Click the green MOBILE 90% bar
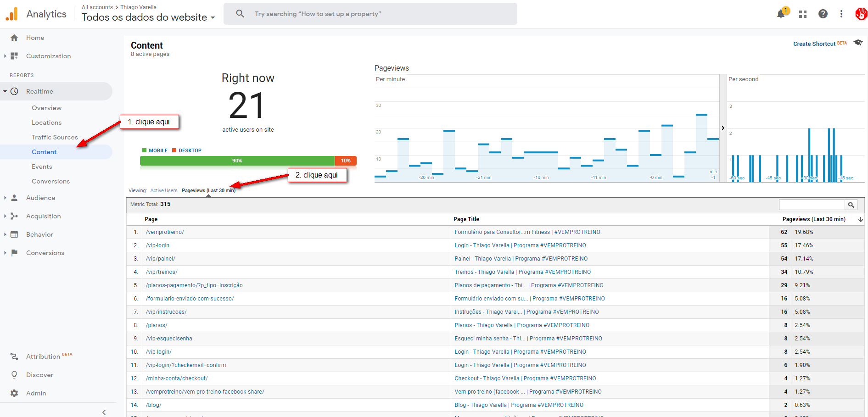Image resolution: width=868 pixels, height=417 pixels. [237, 161]
